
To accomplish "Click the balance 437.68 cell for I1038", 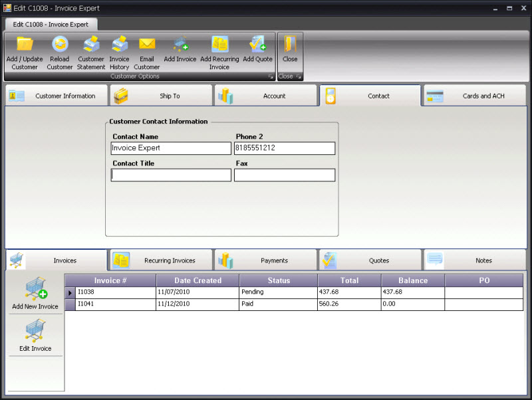I will coord(413,292).
